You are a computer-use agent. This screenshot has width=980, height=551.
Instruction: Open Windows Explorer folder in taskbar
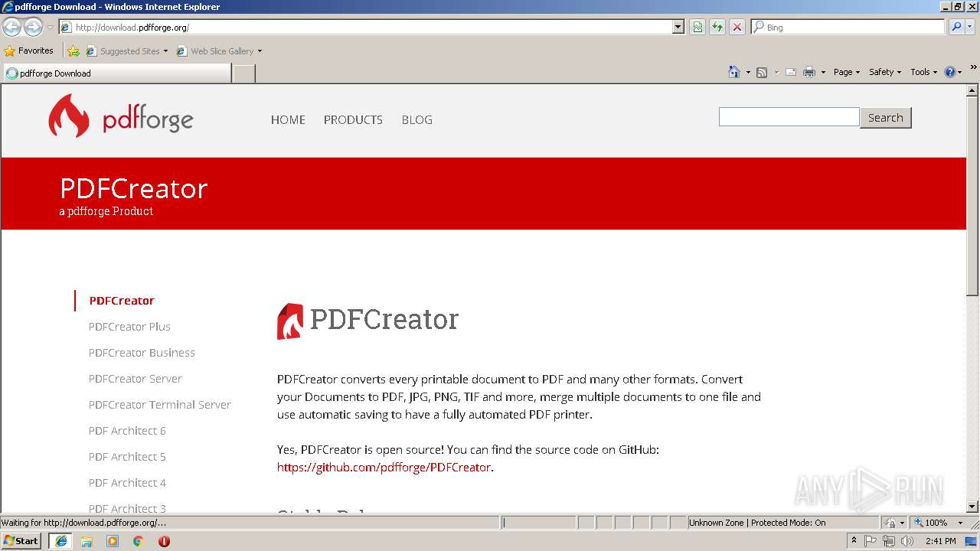tap(87, 541)
